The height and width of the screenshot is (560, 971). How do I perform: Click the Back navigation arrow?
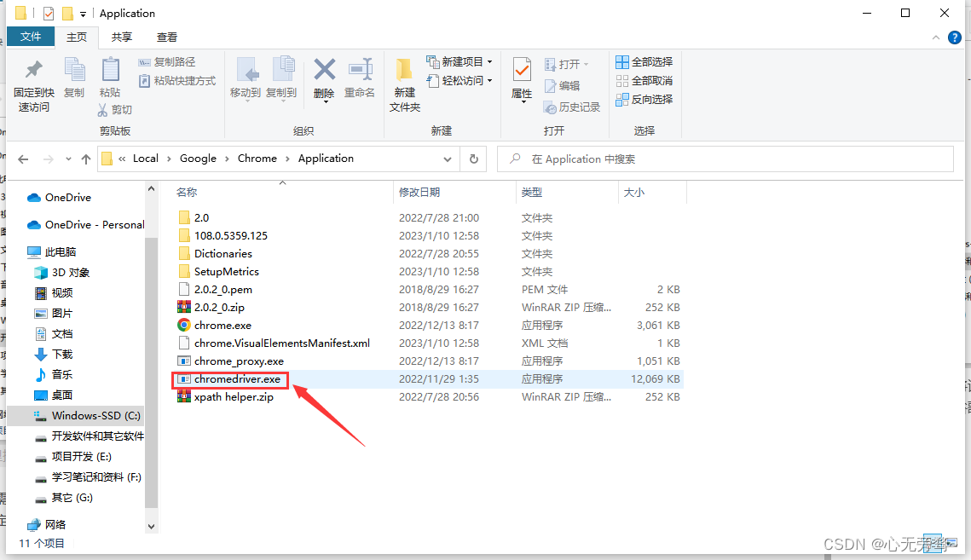24,159
